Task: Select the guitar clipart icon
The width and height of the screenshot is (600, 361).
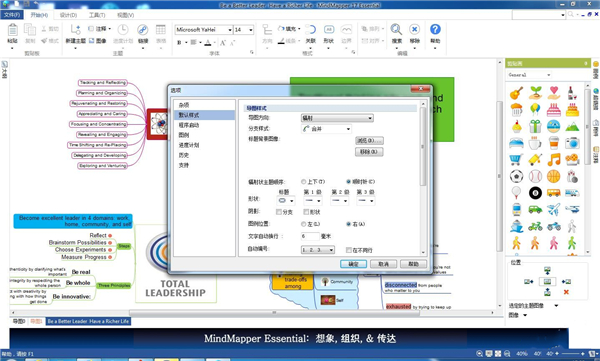Action: tap(516, 93)
